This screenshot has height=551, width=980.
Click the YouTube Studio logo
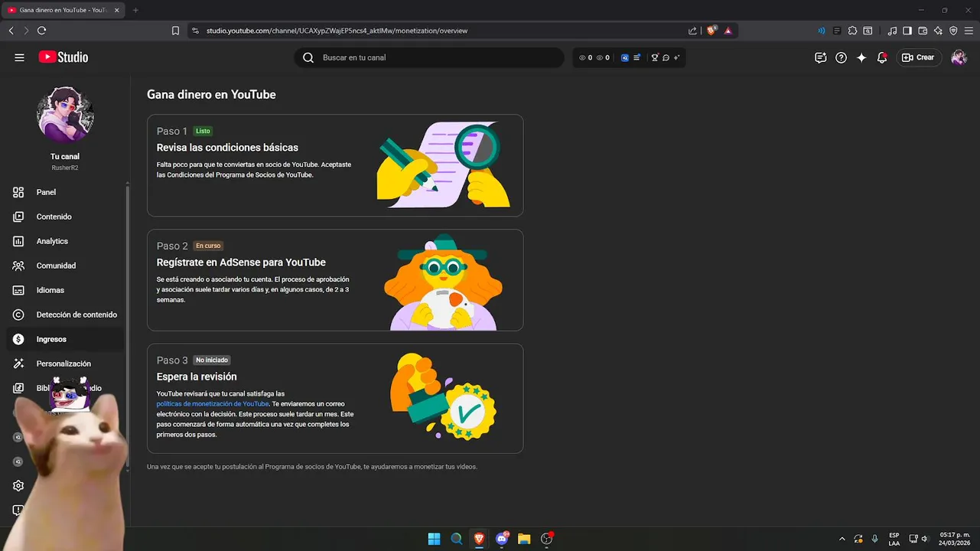click(x=63, y=57)
